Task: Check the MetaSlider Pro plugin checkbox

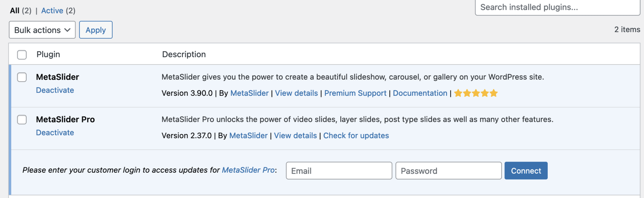Action: (x=22, y=119)
